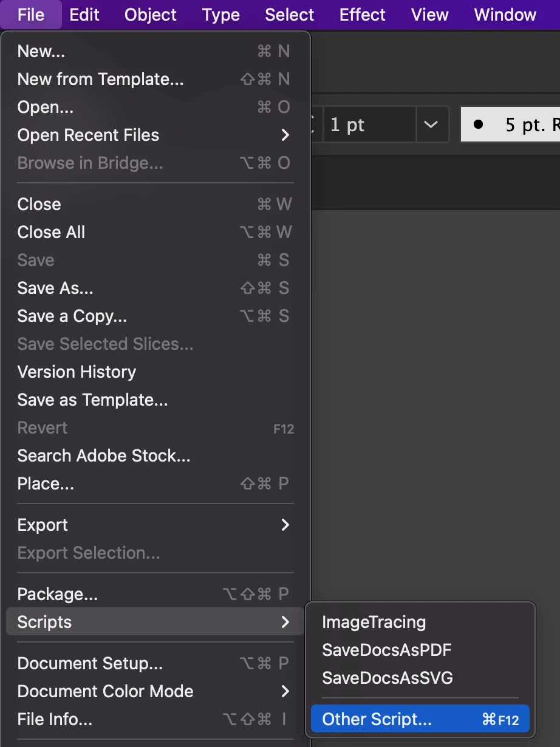Select the 5 pt. Round brush definition
Image resolution: width=560 pixels, height=747 pixels.
click(516, 125)
